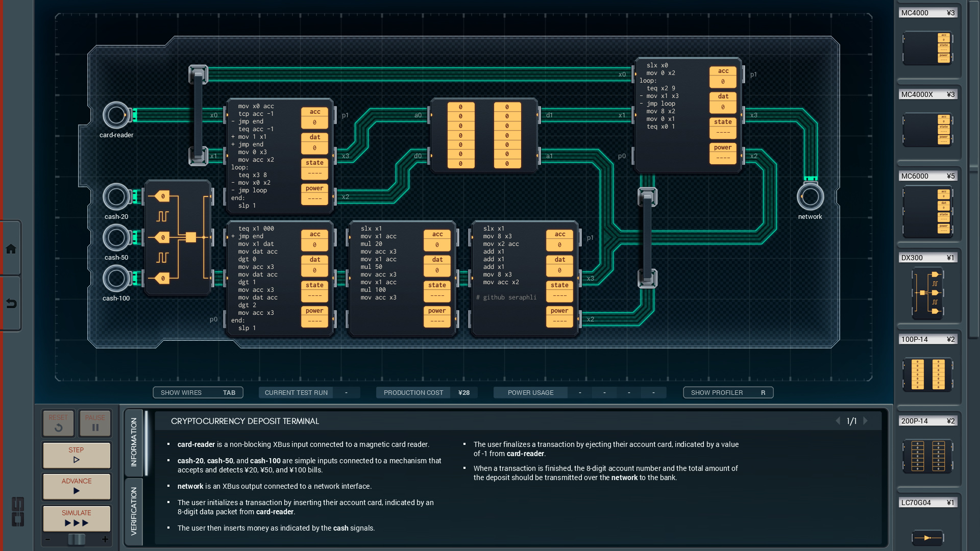Click the back arrow icon
Image resolution: width=980 pixels, height=551 pixels.
(11, 304)
